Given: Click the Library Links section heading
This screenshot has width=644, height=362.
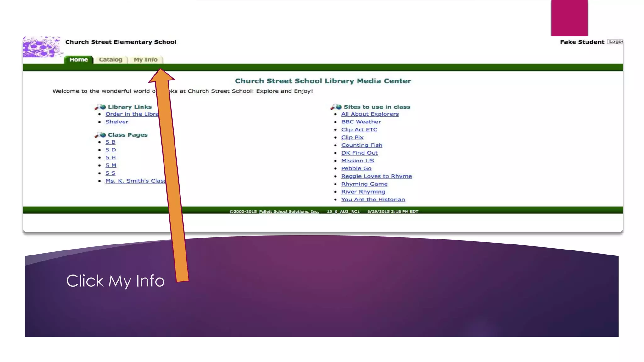Looking at the screenshot, I should pyautogui.click(x=130, y=107).
